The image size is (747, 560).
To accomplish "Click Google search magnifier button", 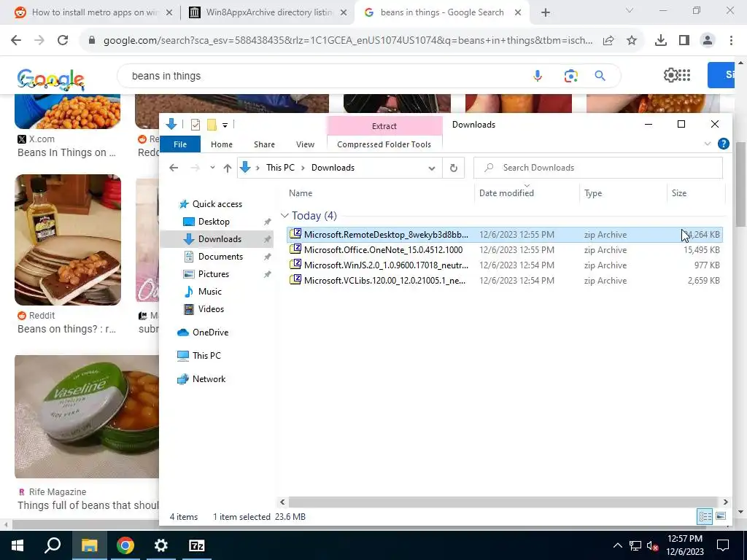I will point(600,76).
